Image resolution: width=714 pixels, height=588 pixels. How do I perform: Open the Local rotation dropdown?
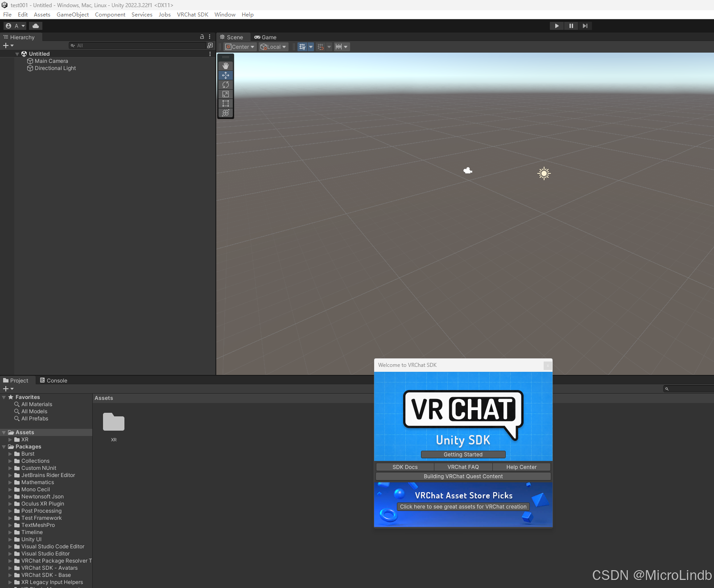click(x=273, y=47)
